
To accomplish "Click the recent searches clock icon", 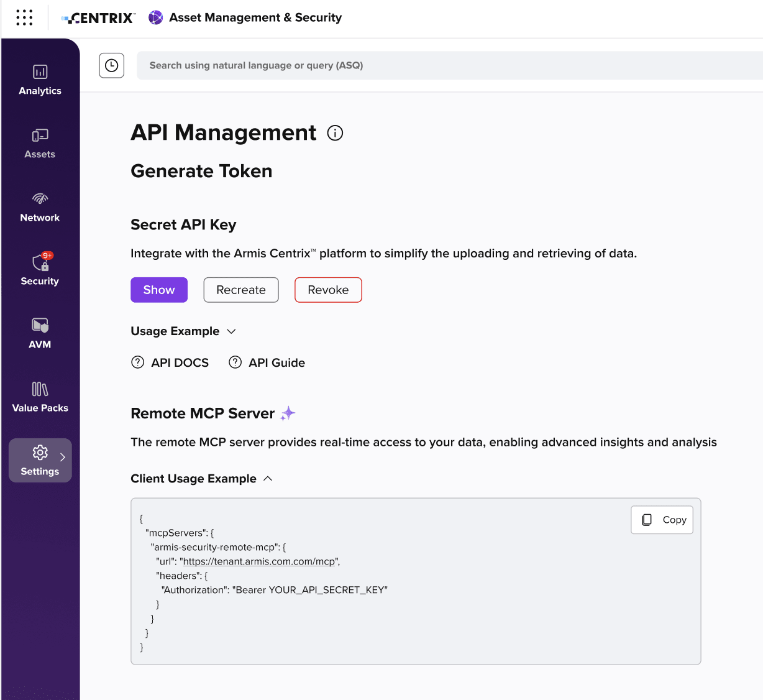I will [111, 65].
